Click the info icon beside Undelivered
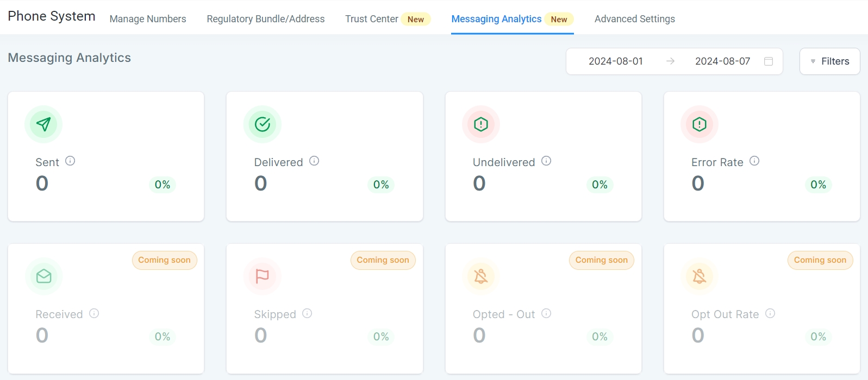 pyautogui.click(x=546, y=161)
